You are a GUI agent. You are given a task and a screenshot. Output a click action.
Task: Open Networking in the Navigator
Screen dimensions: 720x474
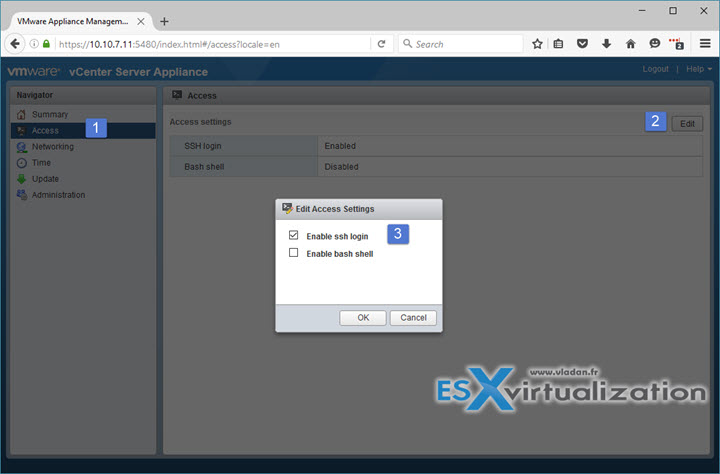53,147
